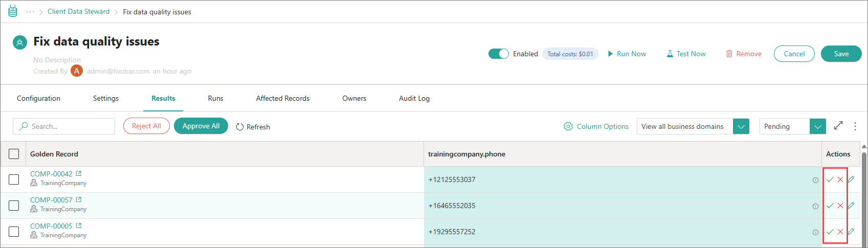Open the Pending status filter dropdown

coord(817,126)
